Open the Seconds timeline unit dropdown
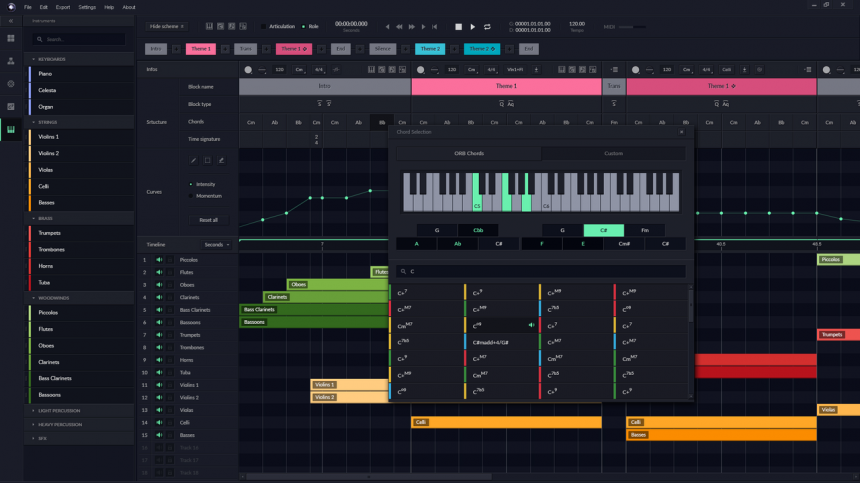Viewport: 860px width, 483px height. click(x=217, y=245)
